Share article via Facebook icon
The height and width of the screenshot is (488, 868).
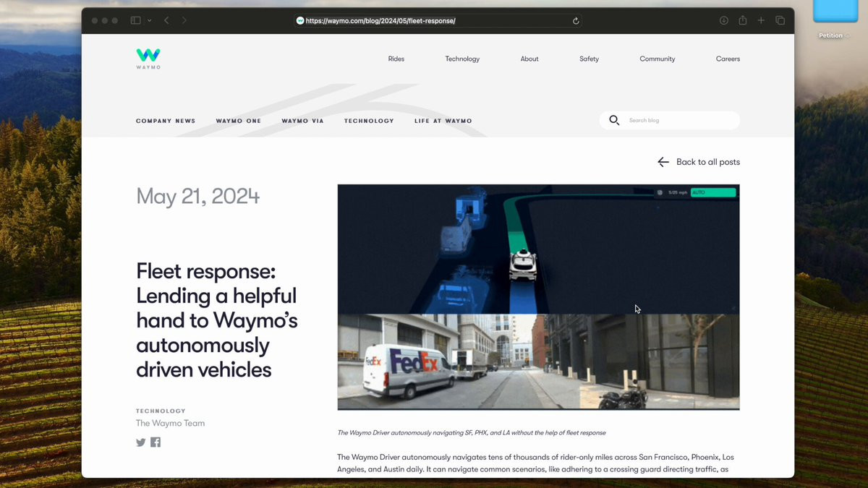click(156, 442)
